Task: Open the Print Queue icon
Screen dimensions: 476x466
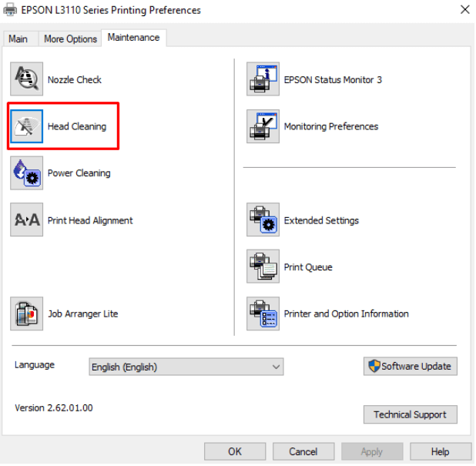Action: pyautogui.click(x=263, y=267)
